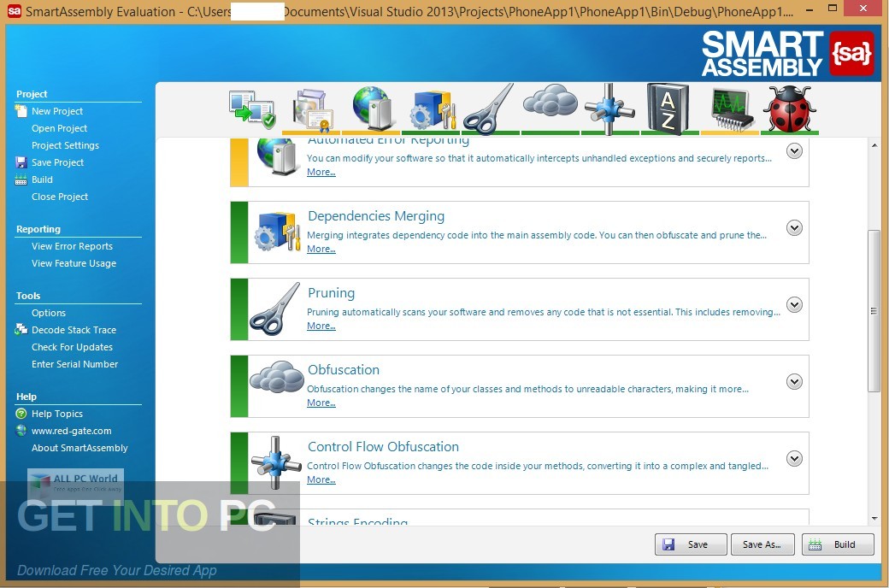Follow the More... link under Automated Error Reporting
889x588 pixels.
[321, 172]
